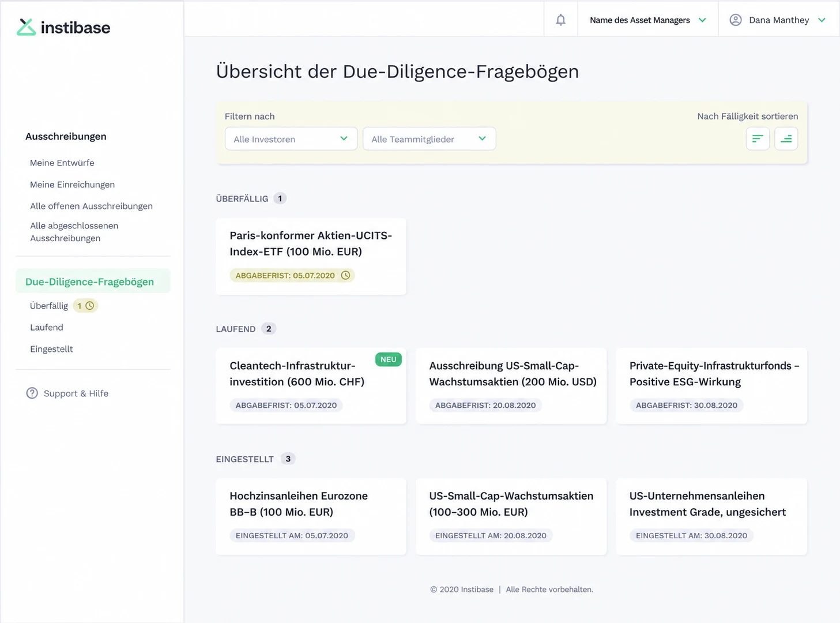Screen dimensions: 840x623
Task: Click the Ausschreibungen sidebar heading
Action: [66, 136]
